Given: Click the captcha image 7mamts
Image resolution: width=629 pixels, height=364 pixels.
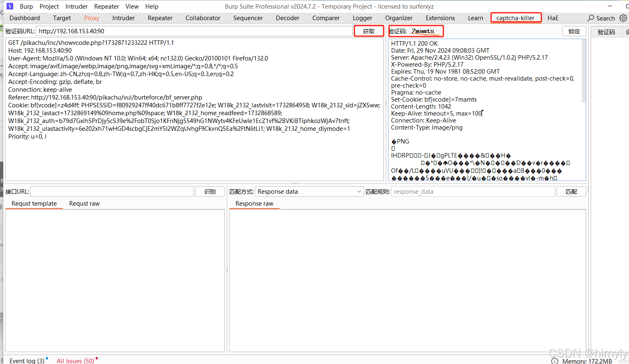Looking at the screenshot, I should [425, 31].
